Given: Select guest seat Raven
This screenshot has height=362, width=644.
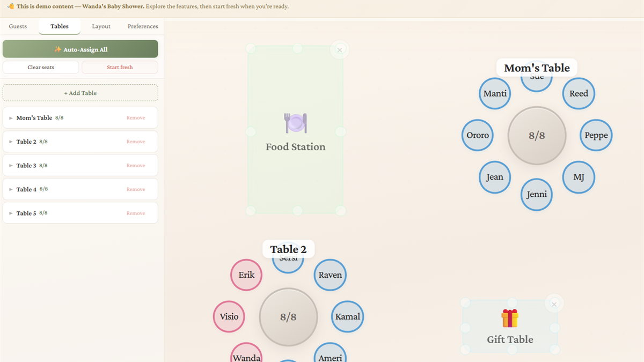Looking at the screenshot, I should [x=330, y=275].
